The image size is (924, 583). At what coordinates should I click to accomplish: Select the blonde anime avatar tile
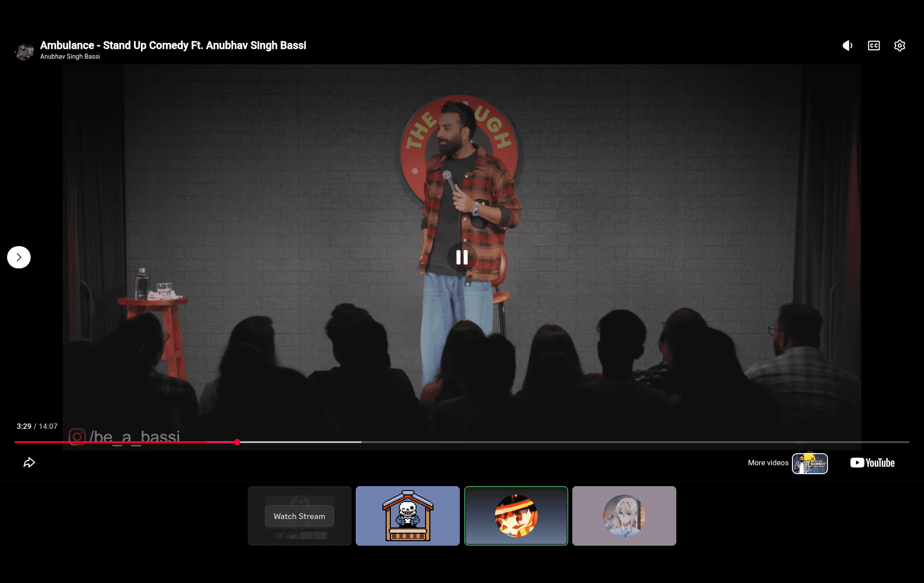(x=624, y=516)
